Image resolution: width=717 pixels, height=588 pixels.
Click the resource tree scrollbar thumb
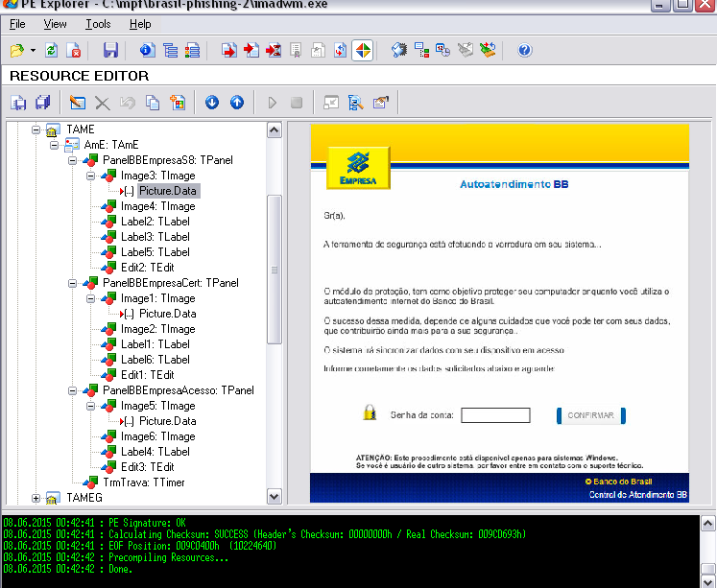275,270
